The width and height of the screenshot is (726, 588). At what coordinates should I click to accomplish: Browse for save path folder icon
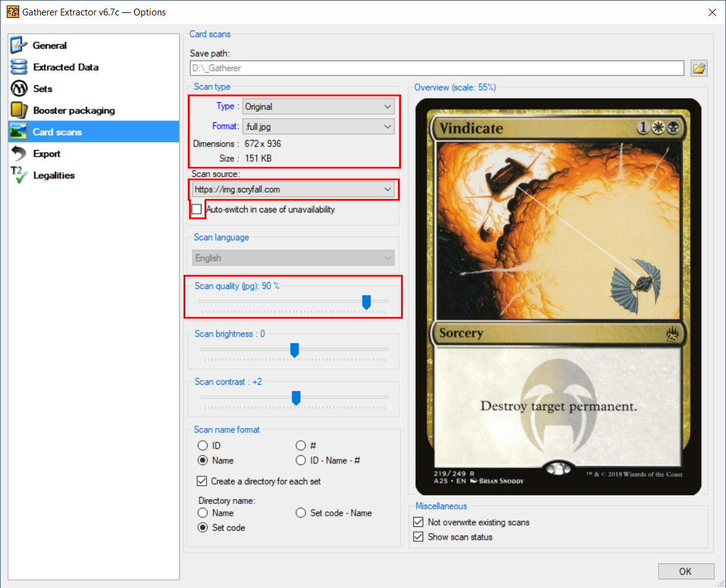click(699, 68)
